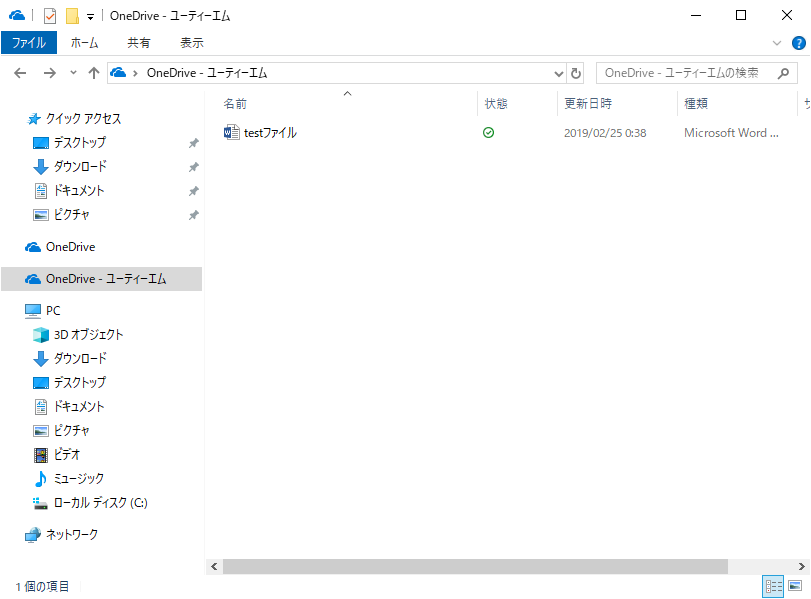
Task: Select クイック アクセス in navigation pane
Action: pos(83,119)
